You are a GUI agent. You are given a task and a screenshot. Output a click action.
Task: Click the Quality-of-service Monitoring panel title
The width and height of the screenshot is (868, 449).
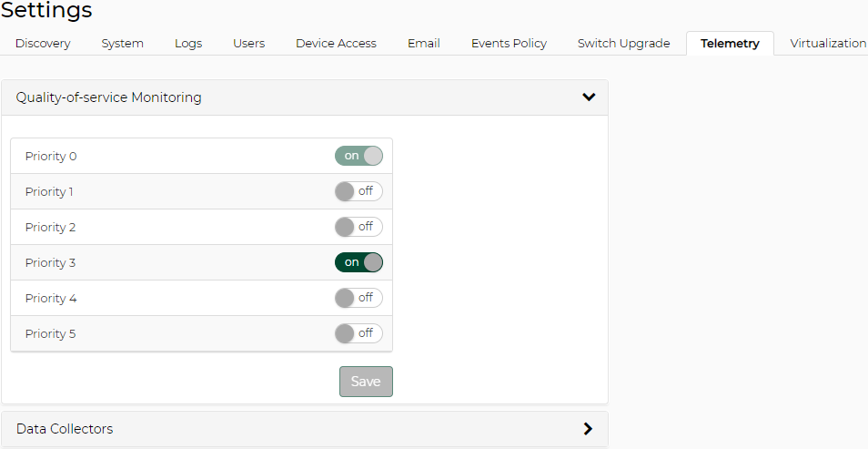pyautogui.click(x=109, y=97)
